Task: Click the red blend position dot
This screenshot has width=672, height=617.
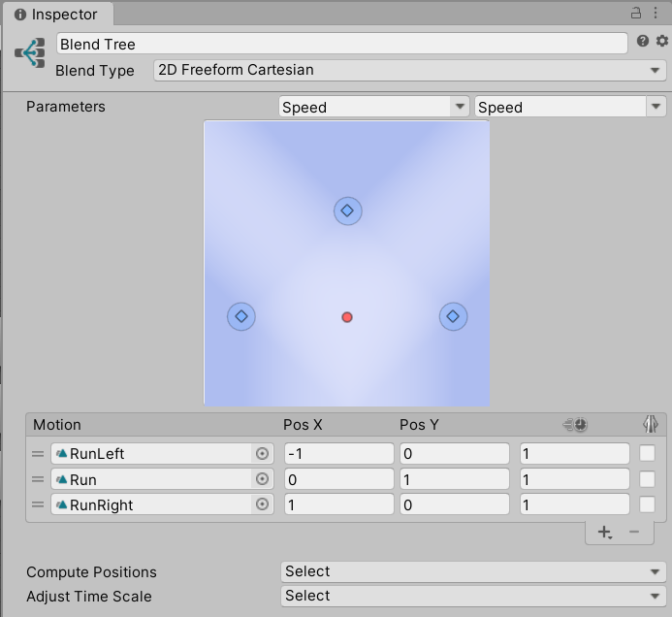Action: 347,317
